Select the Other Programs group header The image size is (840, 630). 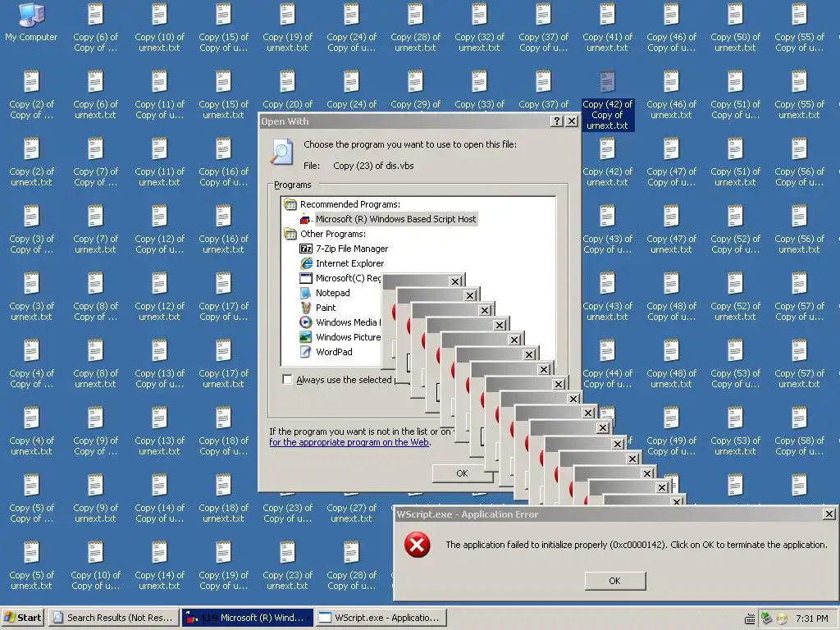click(x=325, y=234)
